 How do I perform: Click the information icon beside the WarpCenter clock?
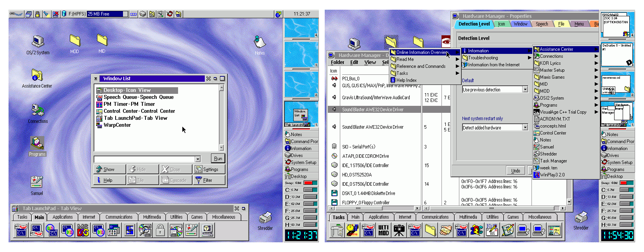(278, 14)
